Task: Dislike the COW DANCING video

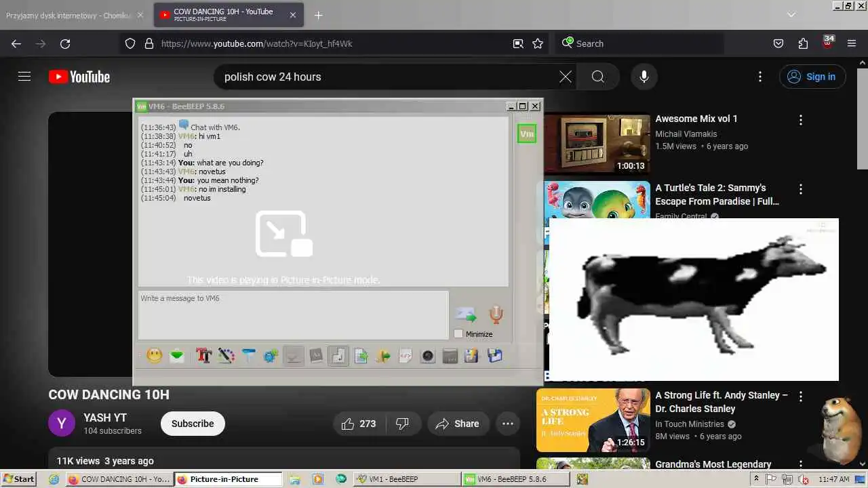Action: (403, 424)
